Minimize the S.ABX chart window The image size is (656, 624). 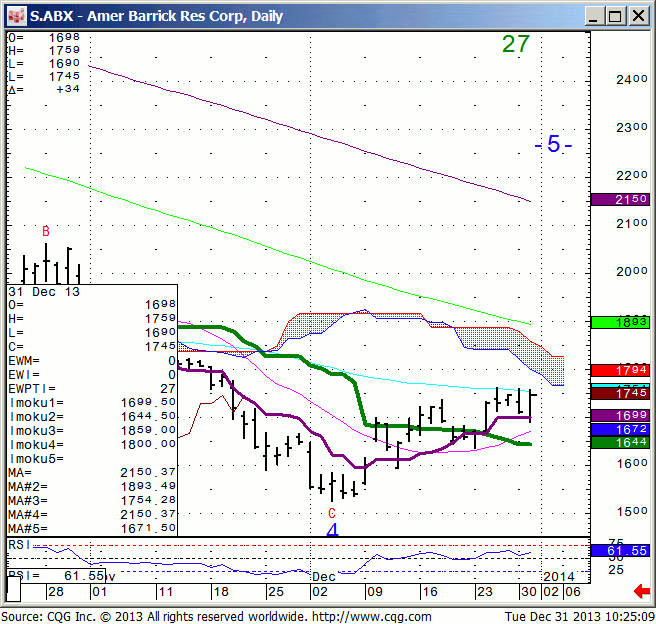594,16
